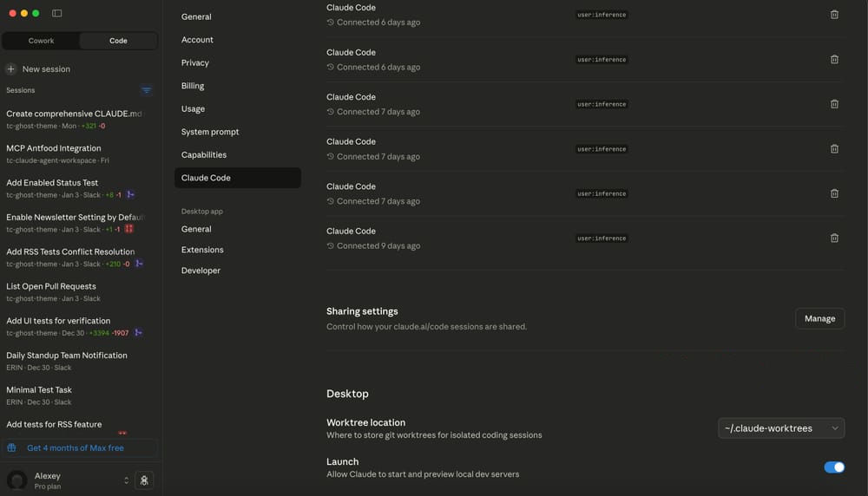Click branch icon on Add Enabled Status Test
This screenshot has height=496, width=868.
(131, 194)
